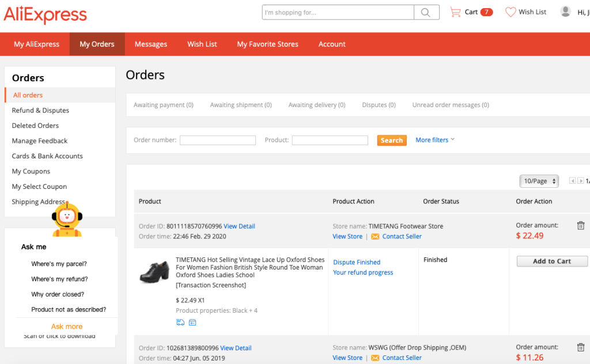Open Transaction Screenshot link
The image size is (590, 364).
click(211, 285)
